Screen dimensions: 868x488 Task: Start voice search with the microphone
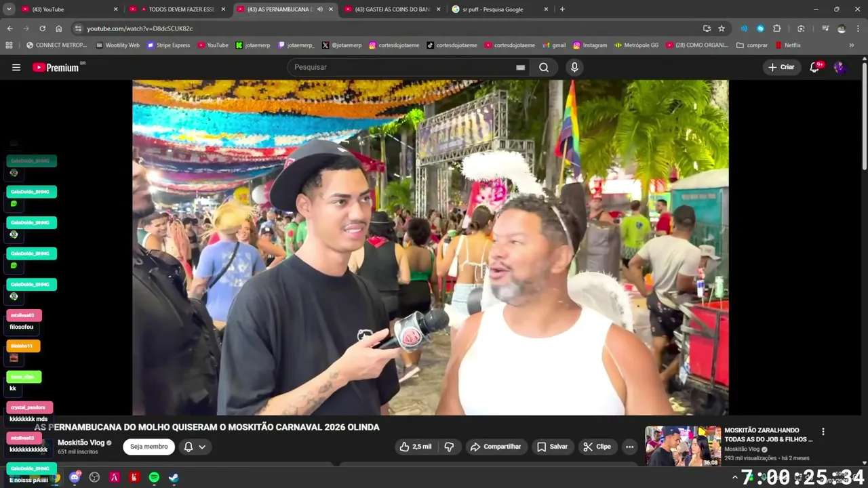coord(574,67)
